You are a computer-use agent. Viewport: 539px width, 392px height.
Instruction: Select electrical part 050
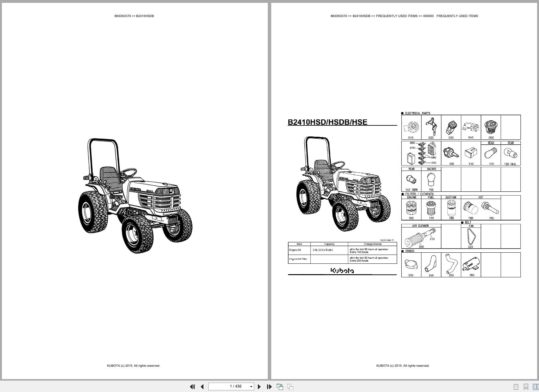491,127
